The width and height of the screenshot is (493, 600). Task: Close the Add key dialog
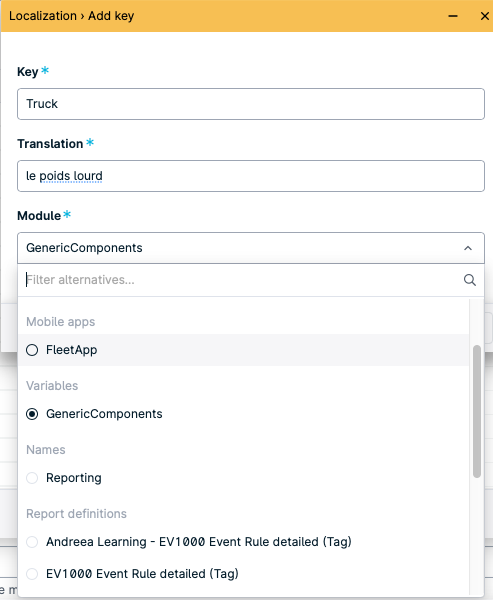point(485,16)
